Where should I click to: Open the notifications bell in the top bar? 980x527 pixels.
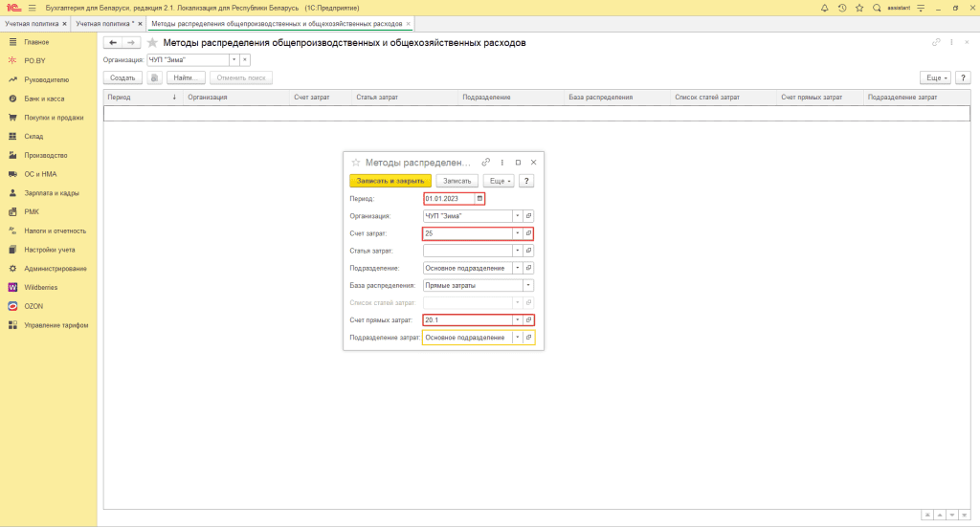pyautogui.click(x=825, y=8)
